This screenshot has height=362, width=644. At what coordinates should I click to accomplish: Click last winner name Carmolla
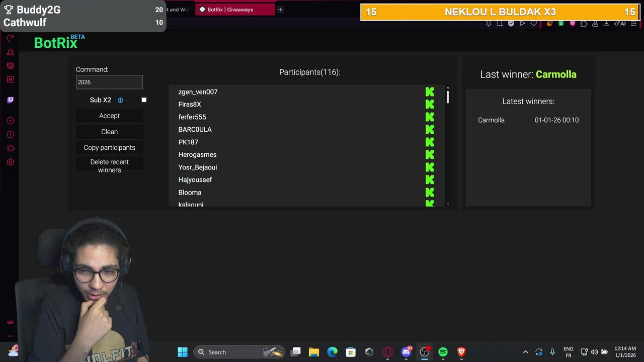(x=556, y=74)
